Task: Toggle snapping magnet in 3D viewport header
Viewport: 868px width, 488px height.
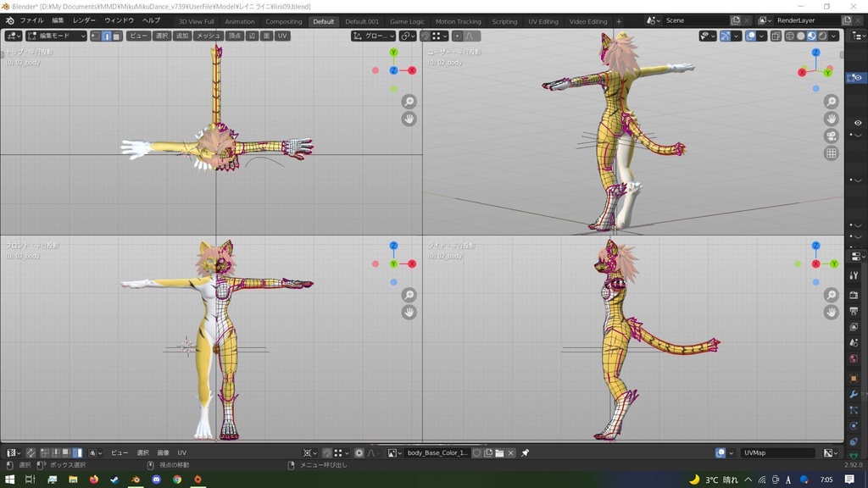Action: pyautogui.click(x=426, y=36)
